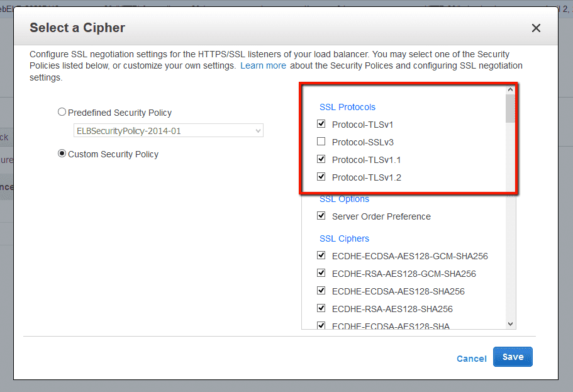This screenshot has height=392, width=573.
Task: Click the Cancel link
Action: (x=471, y=359)
